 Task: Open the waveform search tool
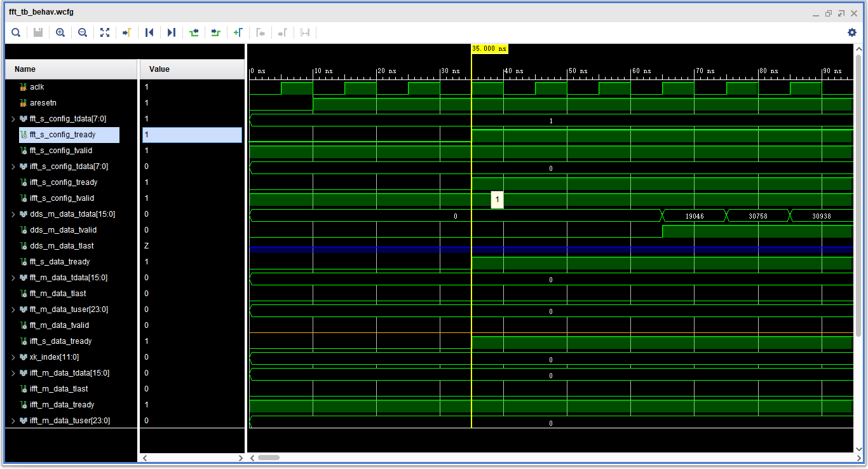click(x=16, y=32)
